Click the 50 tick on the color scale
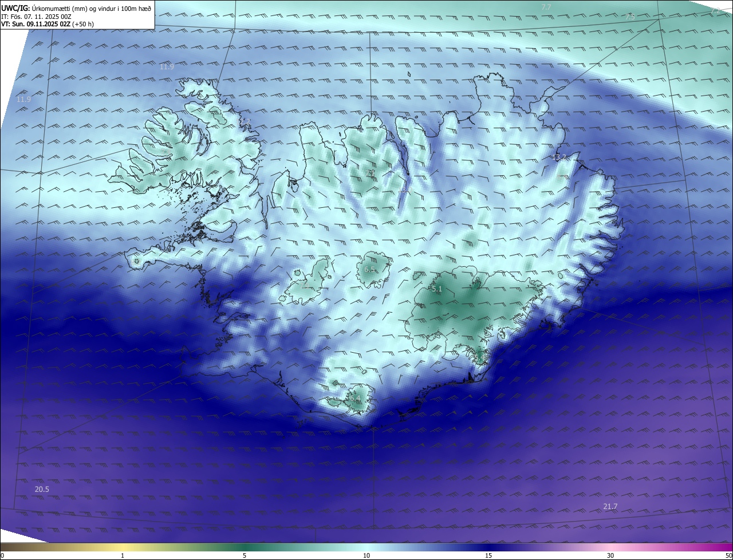Screen dimensions: 733x560 click(x=729, y=555)
